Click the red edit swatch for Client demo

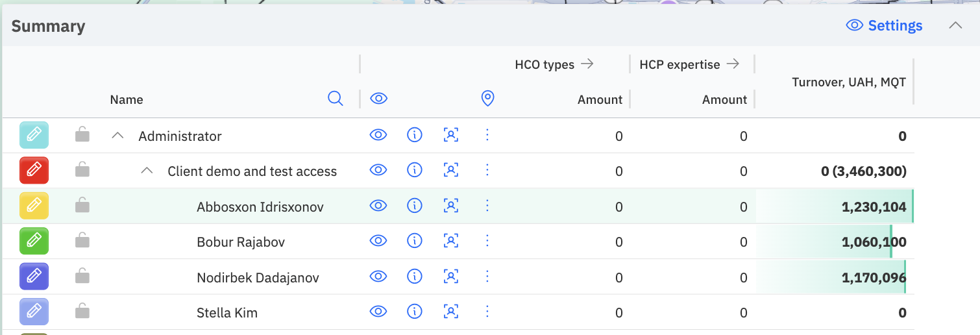coord(34,171)
